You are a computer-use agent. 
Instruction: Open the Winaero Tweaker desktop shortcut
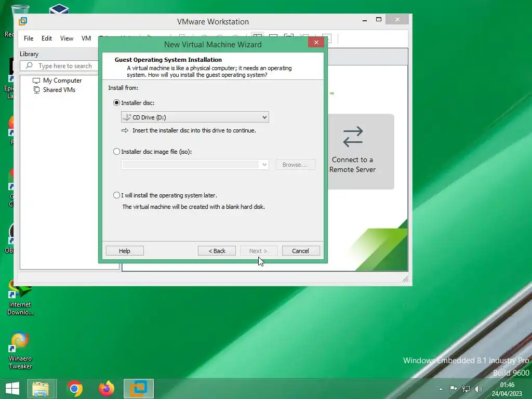[20, 350]
